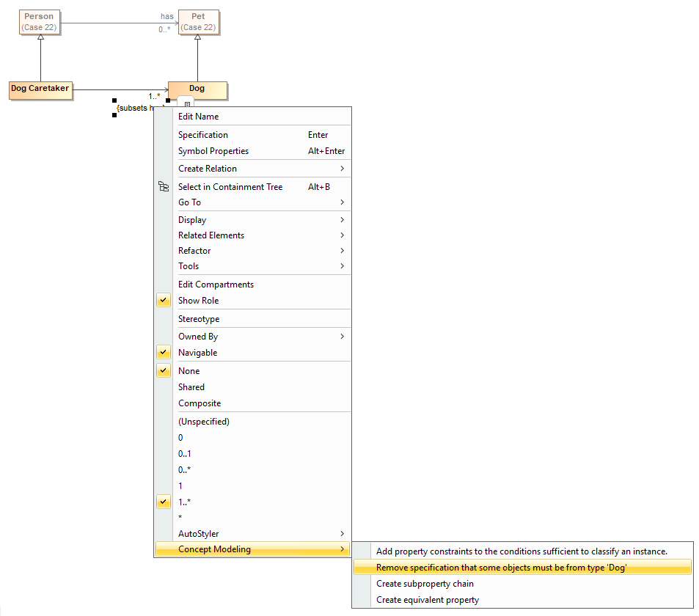Select the Composite aggregation option

199,403
